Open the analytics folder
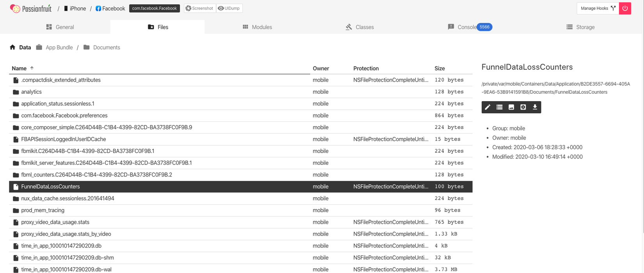 31,92
